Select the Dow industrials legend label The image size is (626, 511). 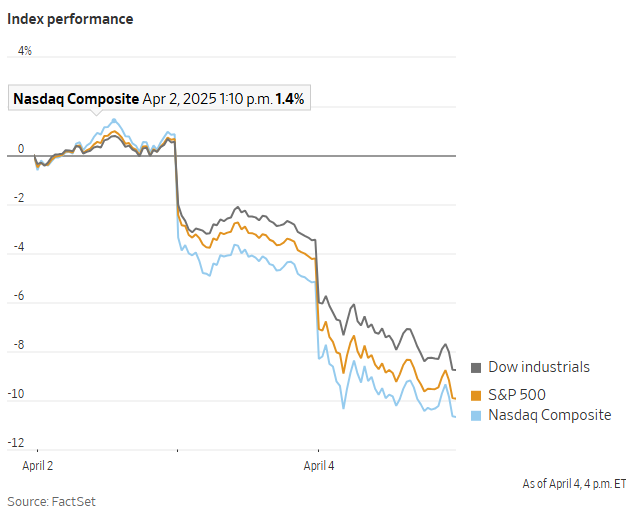pyautogui.click(x=539, y=367)
